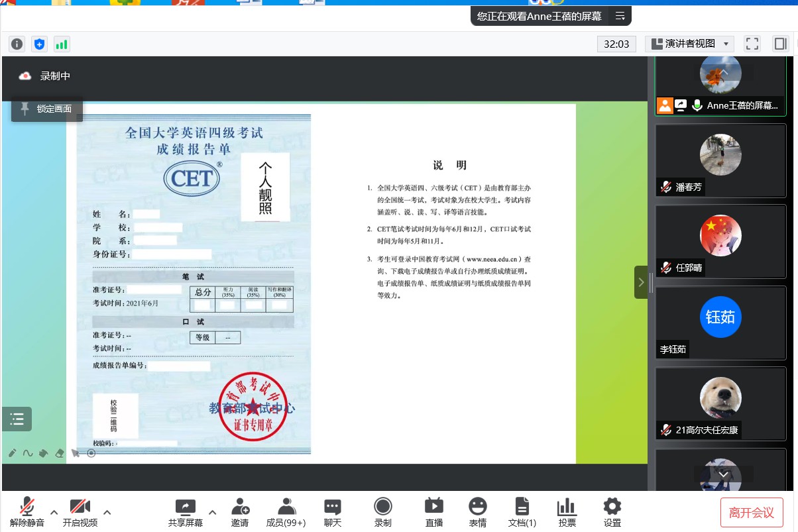Screen dimensions: 798x532
Task: Open the 直播 live stream icon
Action: click(x=434, y=511)
